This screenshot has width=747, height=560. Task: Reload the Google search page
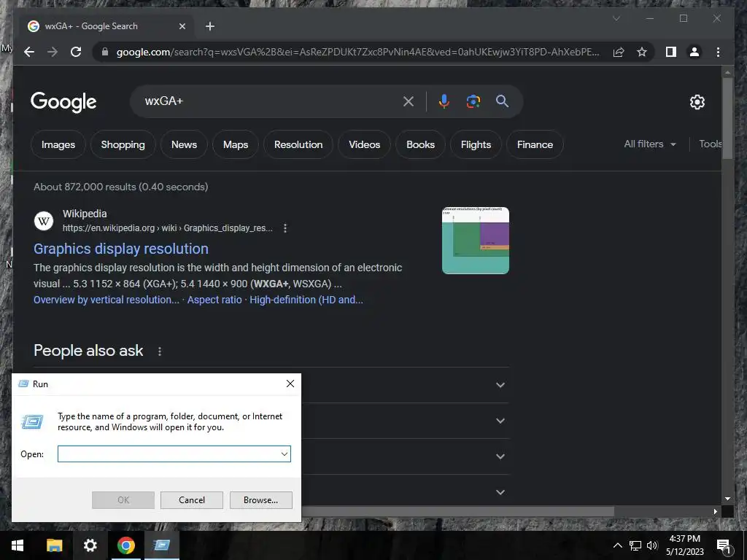76,52
